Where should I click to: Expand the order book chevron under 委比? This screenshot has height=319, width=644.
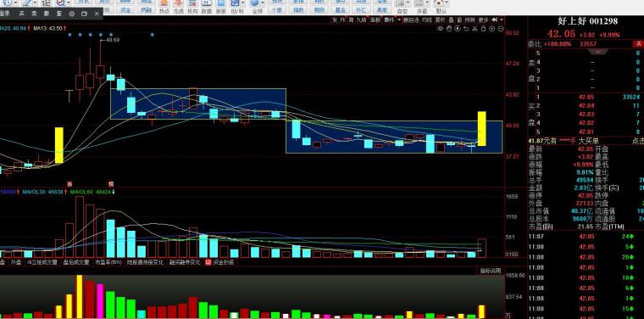(598, 52)
